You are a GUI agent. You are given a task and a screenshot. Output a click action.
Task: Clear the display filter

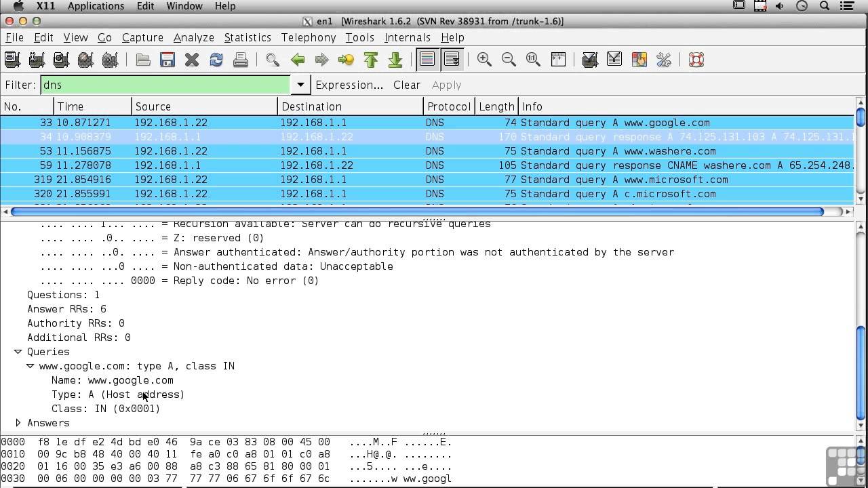point(407,85)
